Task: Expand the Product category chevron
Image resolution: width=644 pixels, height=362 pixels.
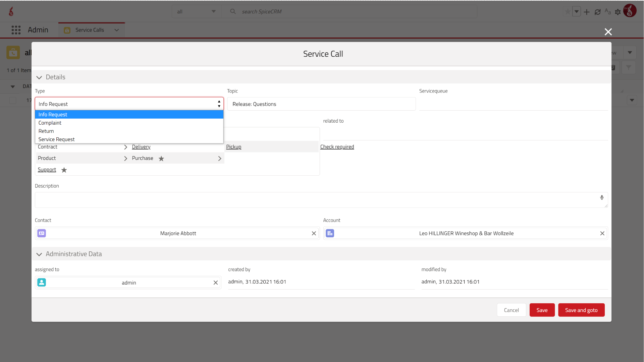Action: coord(126,159)
